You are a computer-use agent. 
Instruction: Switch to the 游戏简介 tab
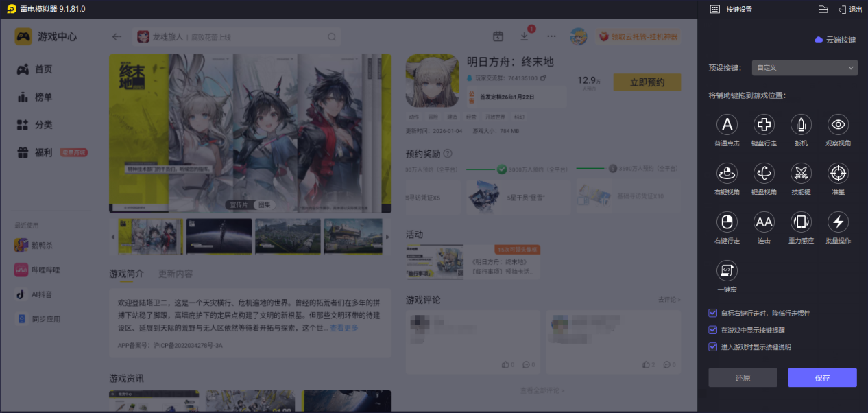pyautogui.click(x=127, y=274)
